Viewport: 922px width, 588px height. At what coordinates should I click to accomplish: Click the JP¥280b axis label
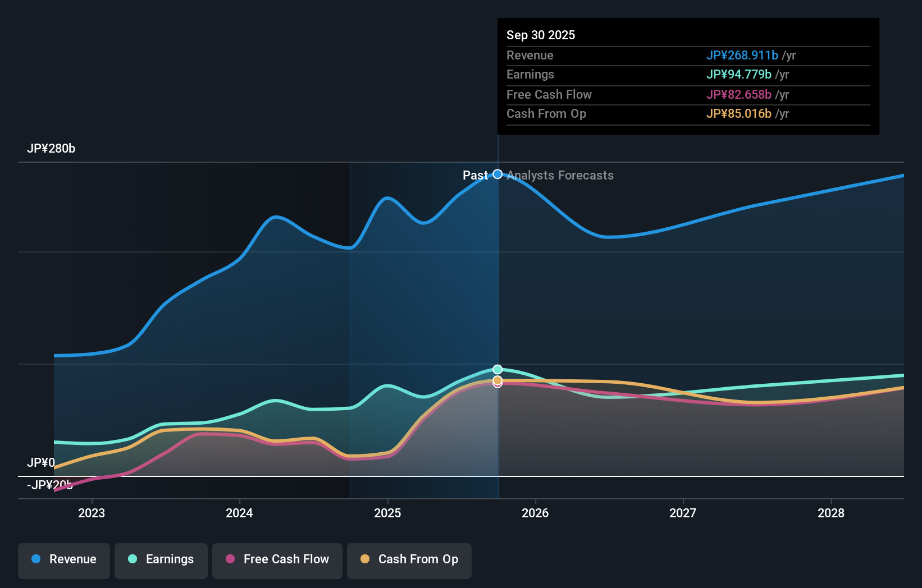pyautogui.click(x=52, y=149)
